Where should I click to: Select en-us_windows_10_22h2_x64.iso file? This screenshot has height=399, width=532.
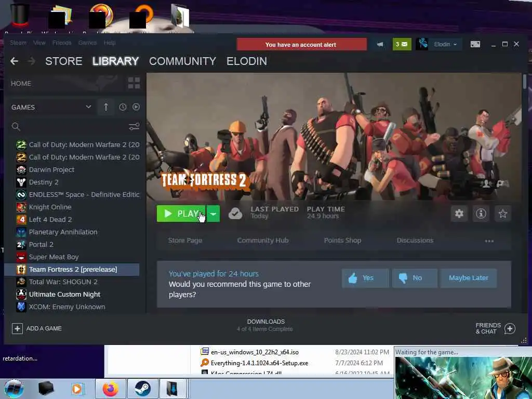255,352
